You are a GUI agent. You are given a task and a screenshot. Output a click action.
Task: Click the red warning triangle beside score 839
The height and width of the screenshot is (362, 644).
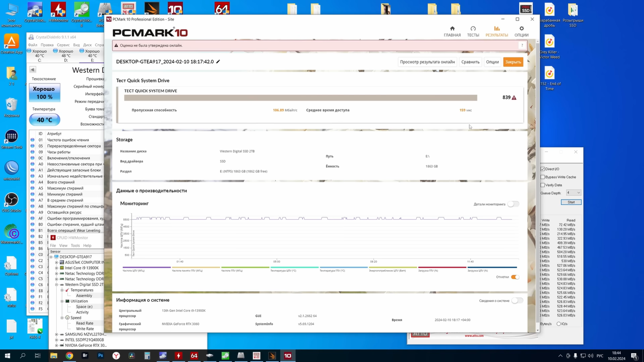(x=514, y=98)
